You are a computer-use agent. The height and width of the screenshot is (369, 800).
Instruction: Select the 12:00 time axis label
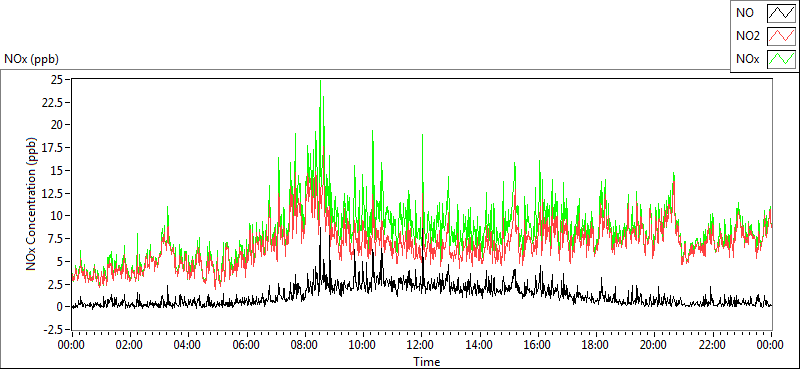(421, 345)
